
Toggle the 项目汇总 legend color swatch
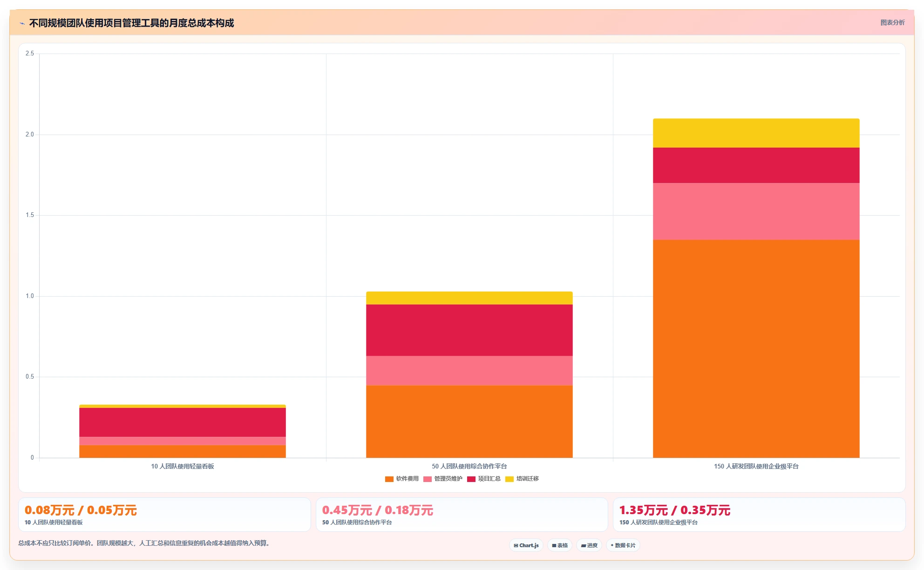pos(471,479)
